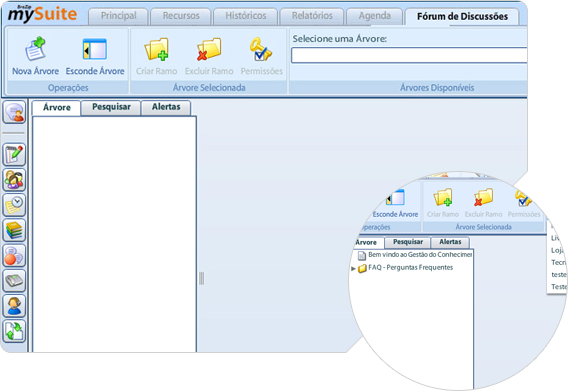Image resolution: width=568 pixels, height=391 pixels.
Task: Click the clock and notes sidebar icon
Action: click(14, 205)
